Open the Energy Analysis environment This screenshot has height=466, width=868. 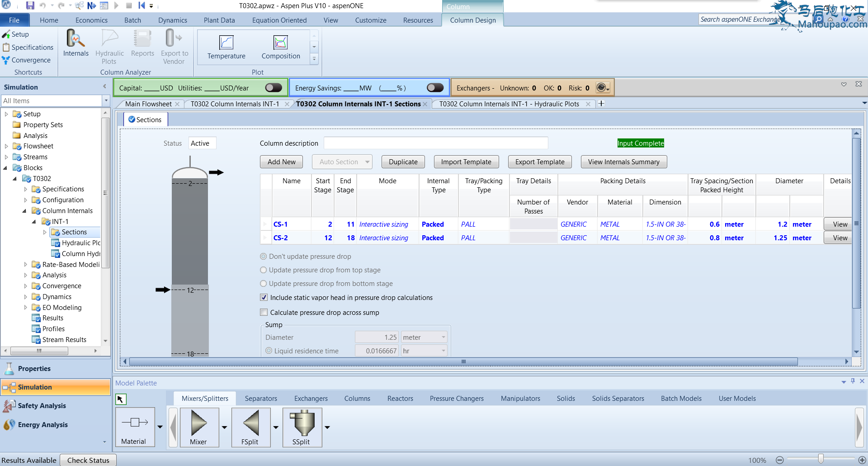55,425
